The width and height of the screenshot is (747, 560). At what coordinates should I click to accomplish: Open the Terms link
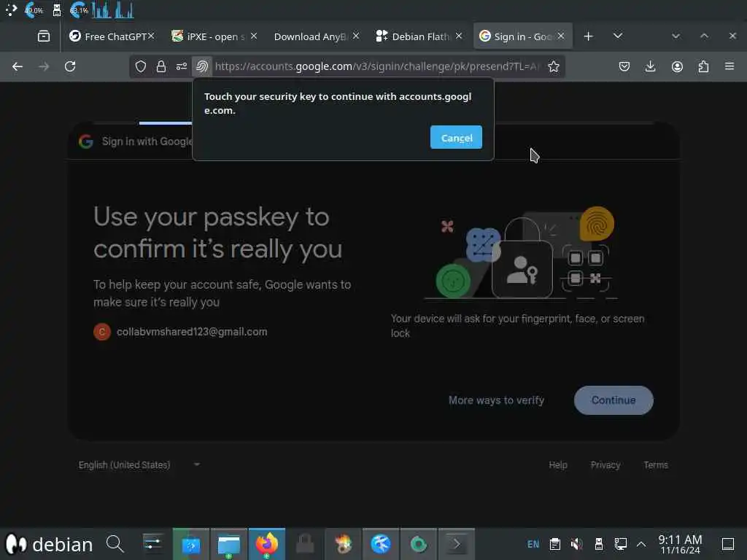pyautogui.click(x=656, y=464)
